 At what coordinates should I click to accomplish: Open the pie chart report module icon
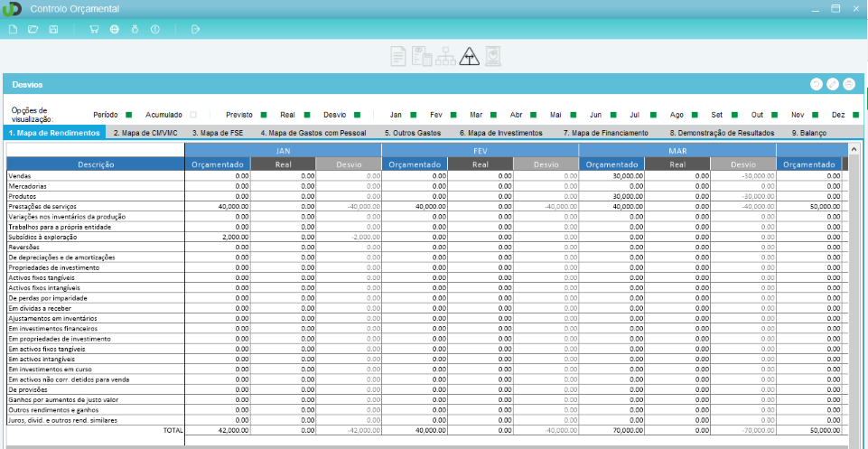492,57
